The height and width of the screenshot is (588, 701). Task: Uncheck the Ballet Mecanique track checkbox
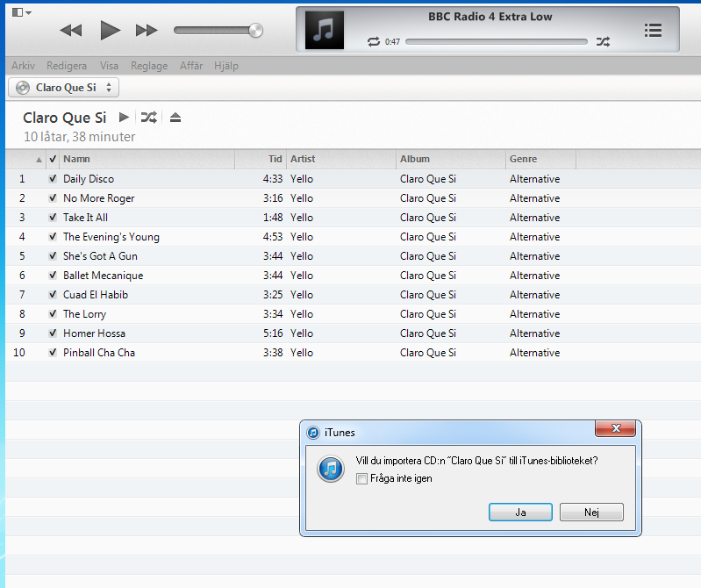(x=53, y=275)
